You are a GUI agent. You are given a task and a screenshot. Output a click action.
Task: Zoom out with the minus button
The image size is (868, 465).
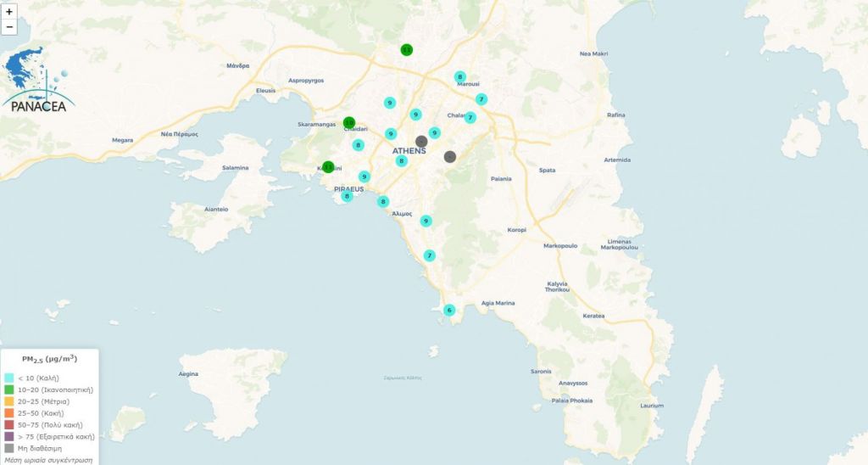click(9, 27)
